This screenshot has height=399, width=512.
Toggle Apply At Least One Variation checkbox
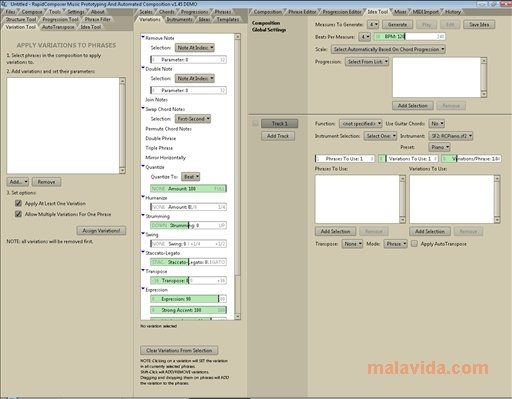pos(18,203)
